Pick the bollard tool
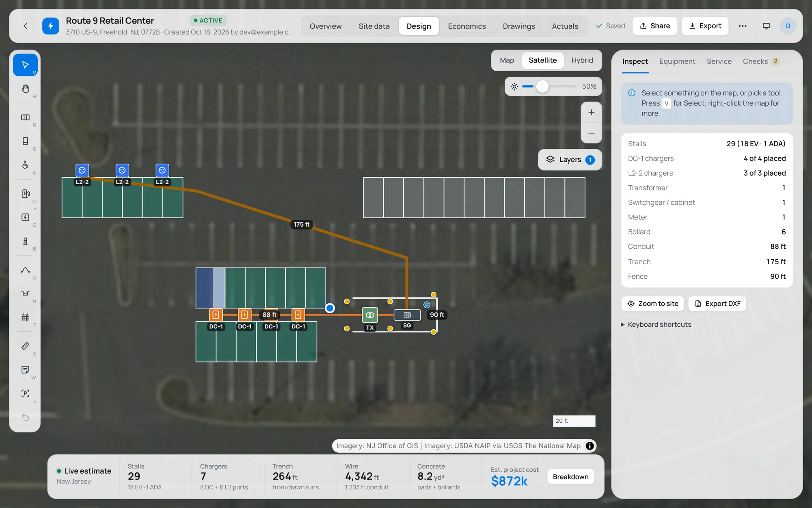Screen dimensions: 812x508 25,241
